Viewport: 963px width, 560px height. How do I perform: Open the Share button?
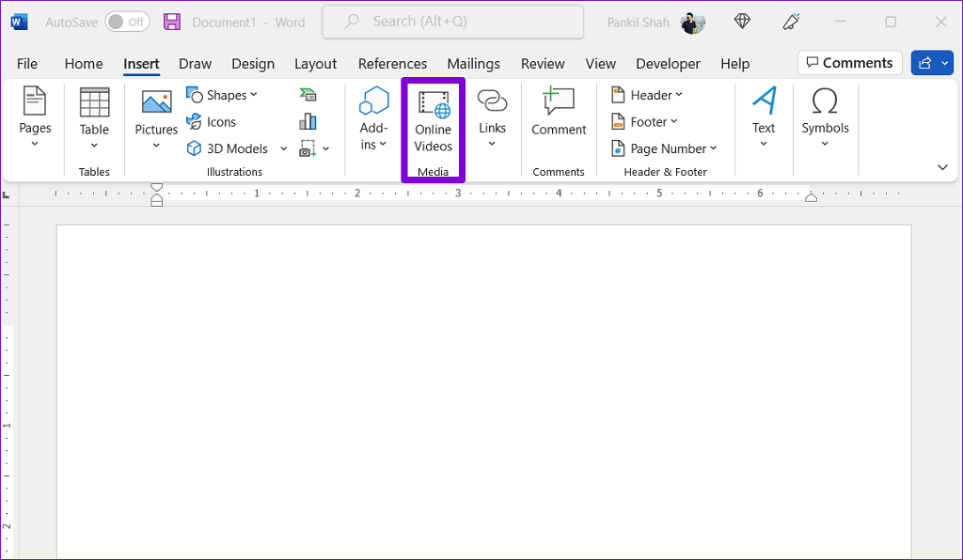coord(932,63)
